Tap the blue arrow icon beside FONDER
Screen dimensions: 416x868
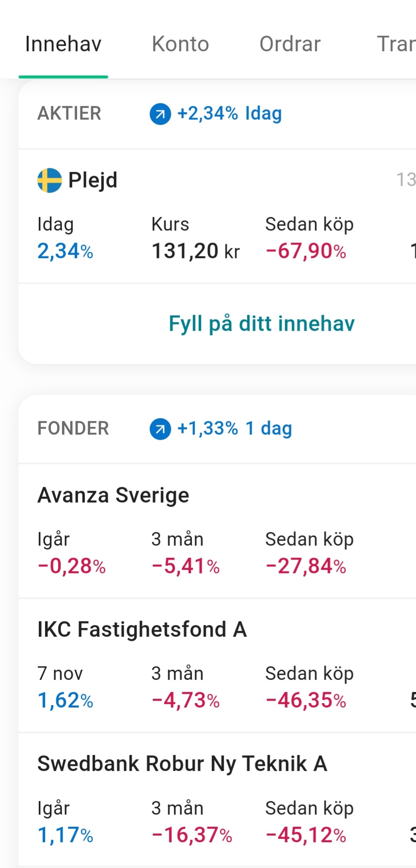(160, 429)
